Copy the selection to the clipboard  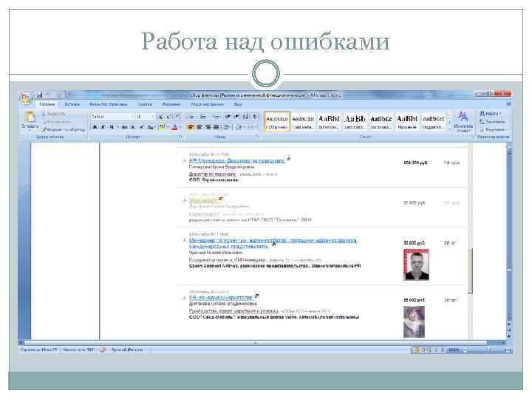[x=56, y=121]
